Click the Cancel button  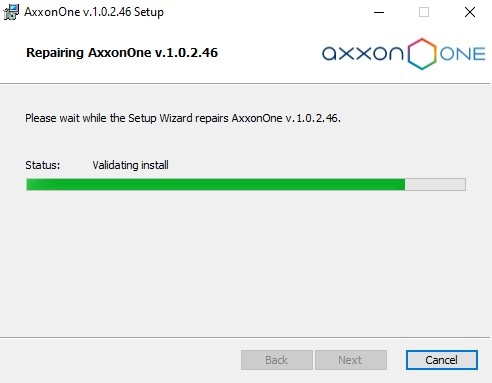(442, 360)
